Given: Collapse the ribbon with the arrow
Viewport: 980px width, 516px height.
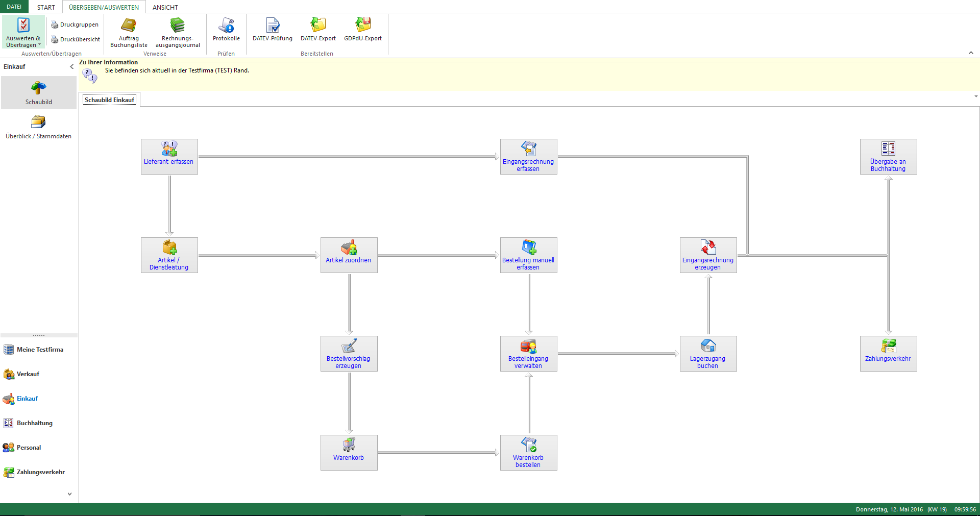Looking at the screenshot, I should click(x=971, y=53).
